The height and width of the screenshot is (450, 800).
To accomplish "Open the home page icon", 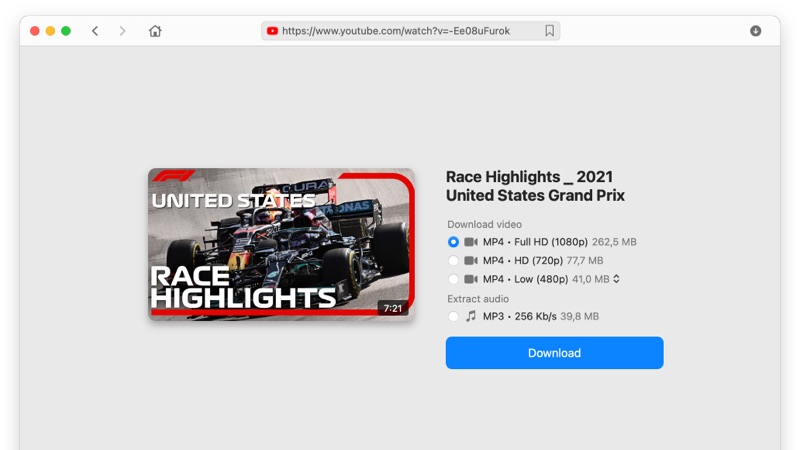I will point(155,31).
